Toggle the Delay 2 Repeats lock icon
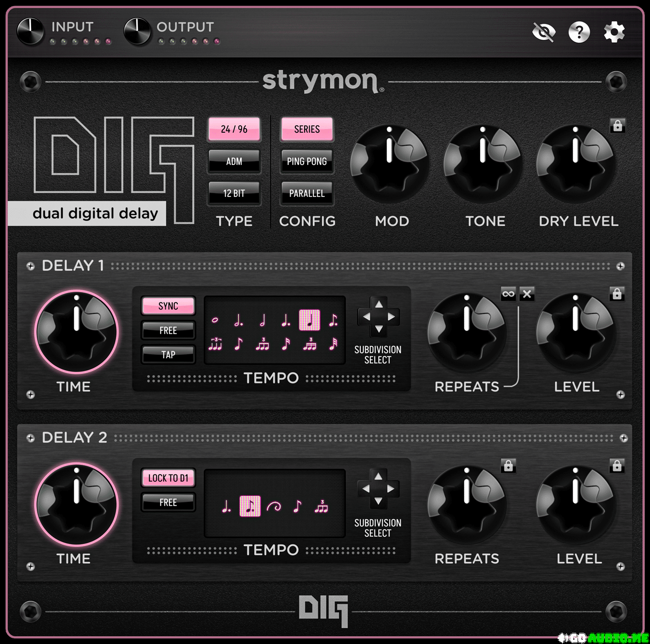 coord(508,465)
